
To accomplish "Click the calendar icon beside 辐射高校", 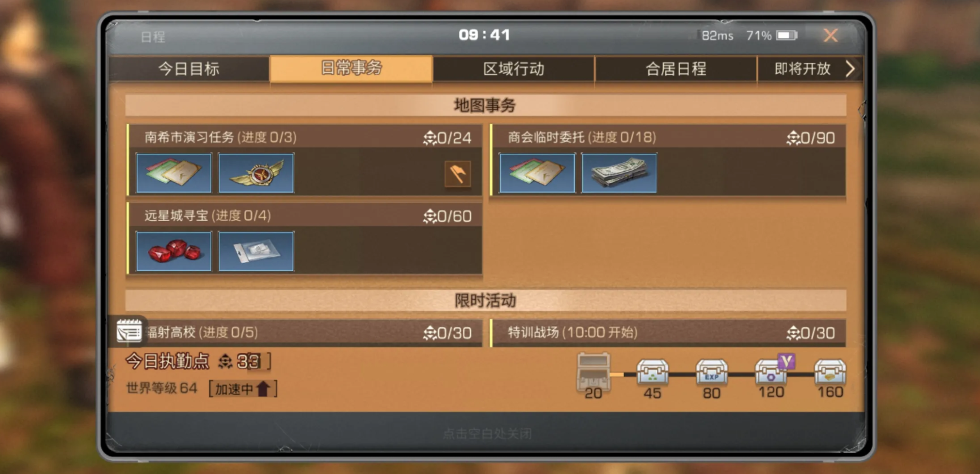I will click(129, 330).
